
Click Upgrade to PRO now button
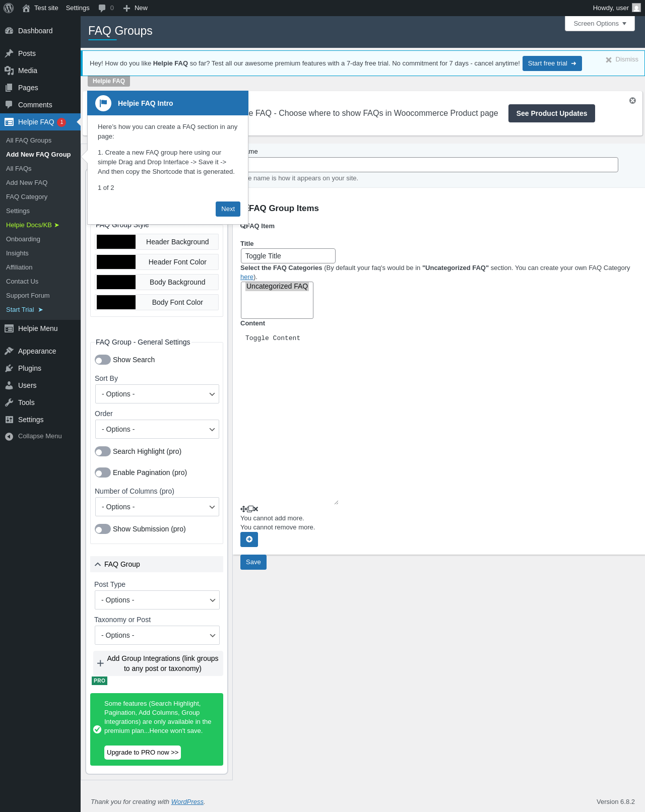click(x=143, y=753)
